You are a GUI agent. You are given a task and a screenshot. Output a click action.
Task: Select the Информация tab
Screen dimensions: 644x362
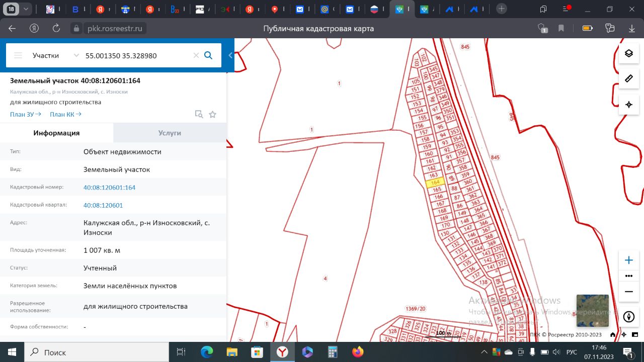56,133
